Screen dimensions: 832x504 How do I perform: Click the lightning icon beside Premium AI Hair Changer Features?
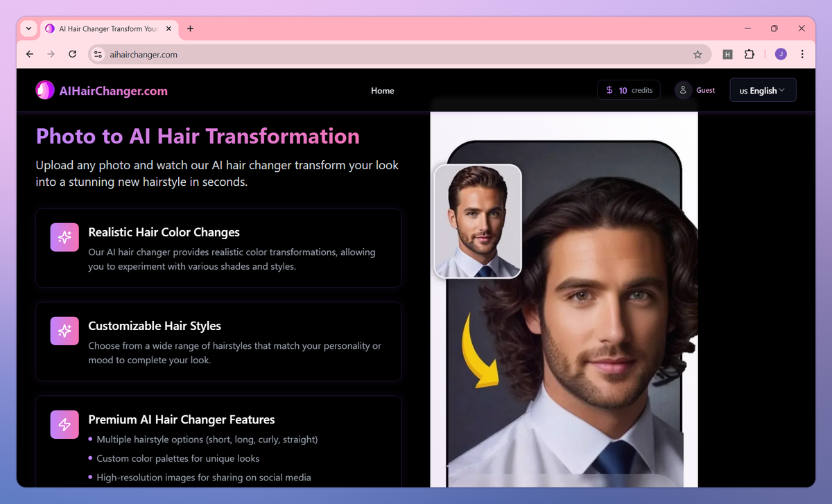[x=64, y=424]
